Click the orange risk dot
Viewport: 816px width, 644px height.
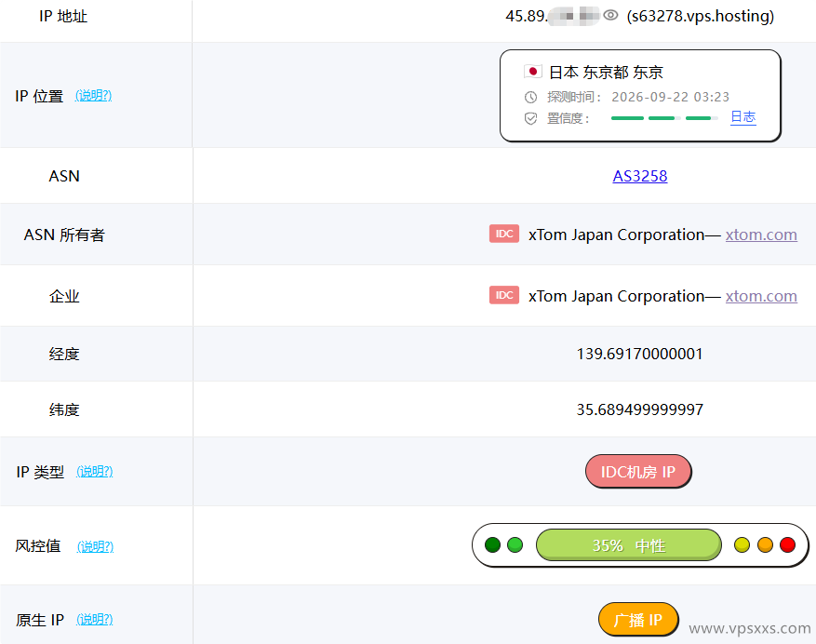tap(765, 545)
